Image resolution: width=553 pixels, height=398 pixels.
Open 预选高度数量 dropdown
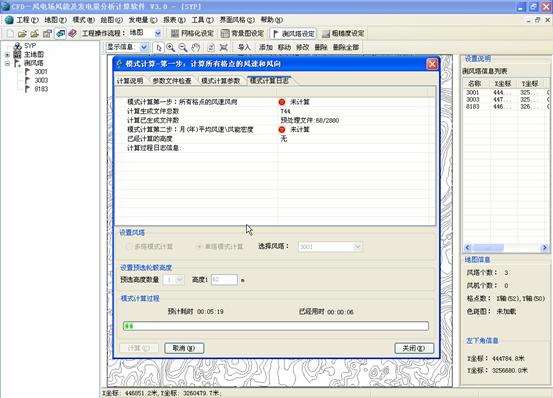[180, 280]
